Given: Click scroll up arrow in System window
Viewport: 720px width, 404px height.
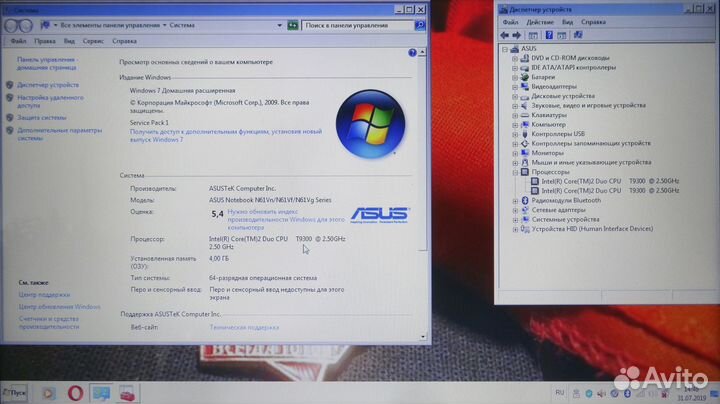Looking at the screenshot, I should pyautogui.click(x=422, y=52).
